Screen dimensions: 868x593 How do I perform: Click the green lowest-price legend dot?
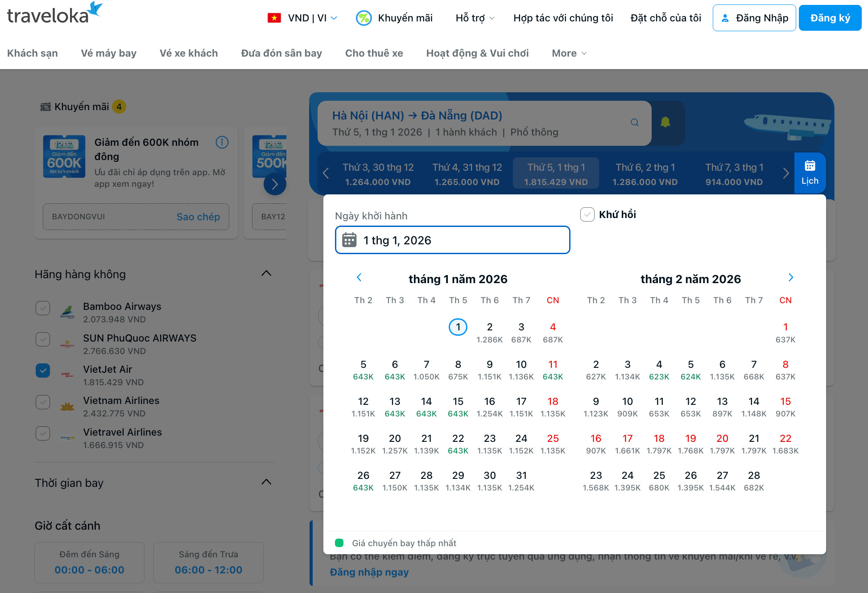point(340,543)
